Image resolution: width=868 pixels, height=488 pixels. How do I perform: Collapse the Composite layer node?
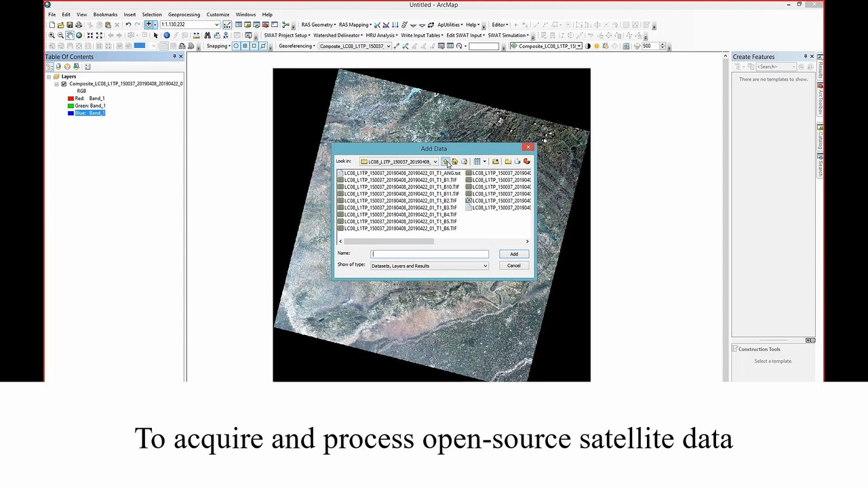point(56,84)
